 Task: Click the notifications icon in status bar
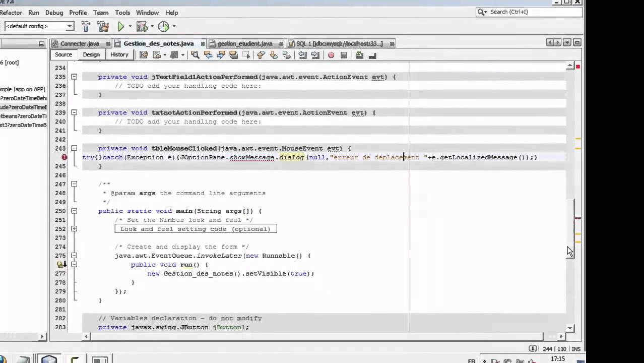click(x=533, y=348)
